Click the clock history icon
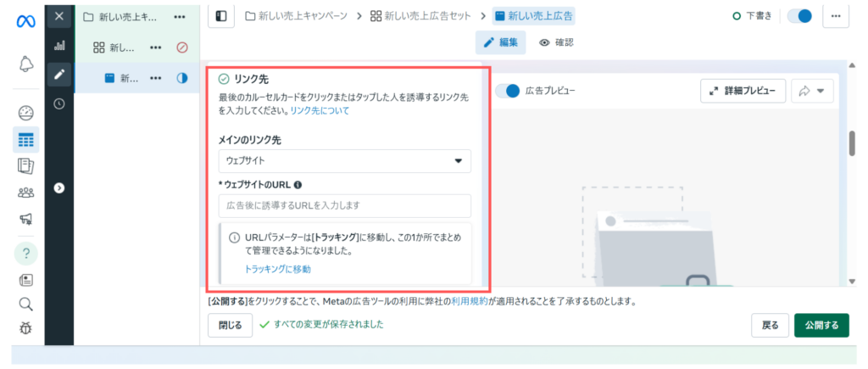 [59, 104]
